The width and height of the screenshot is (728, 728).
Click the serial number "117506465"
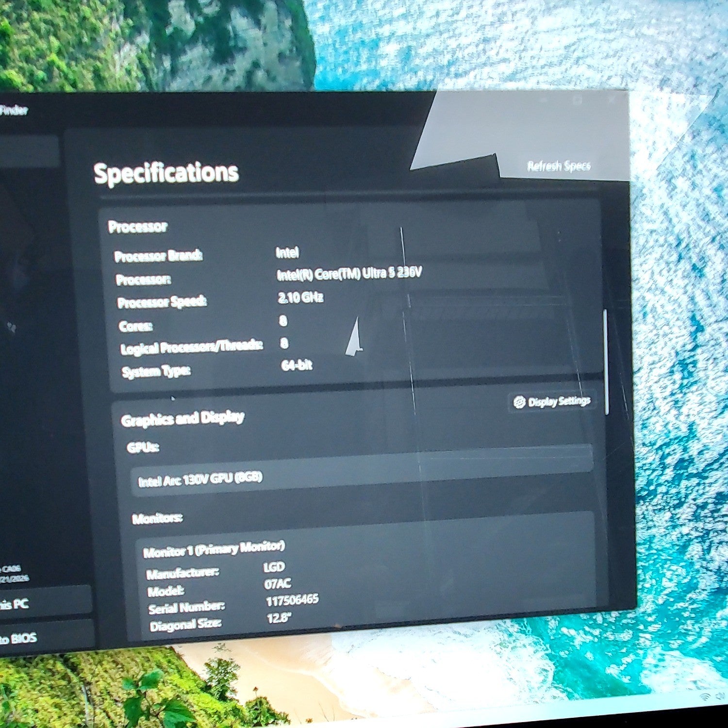click(x=292, y=600)
